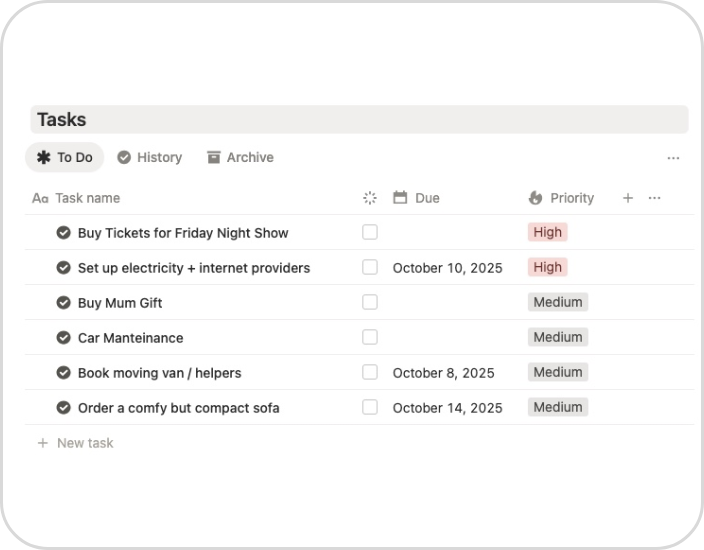704x550 pixels.
Task: Open Medium priority tag for Order a comfy sofa
Action: 558,407
